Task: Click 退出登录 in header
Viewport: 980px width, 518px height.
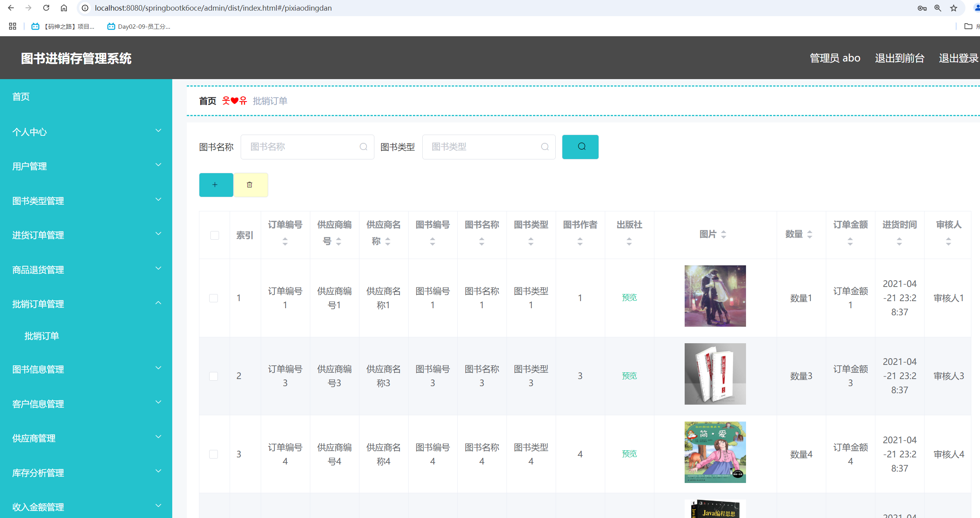Action: coord(959,58)
